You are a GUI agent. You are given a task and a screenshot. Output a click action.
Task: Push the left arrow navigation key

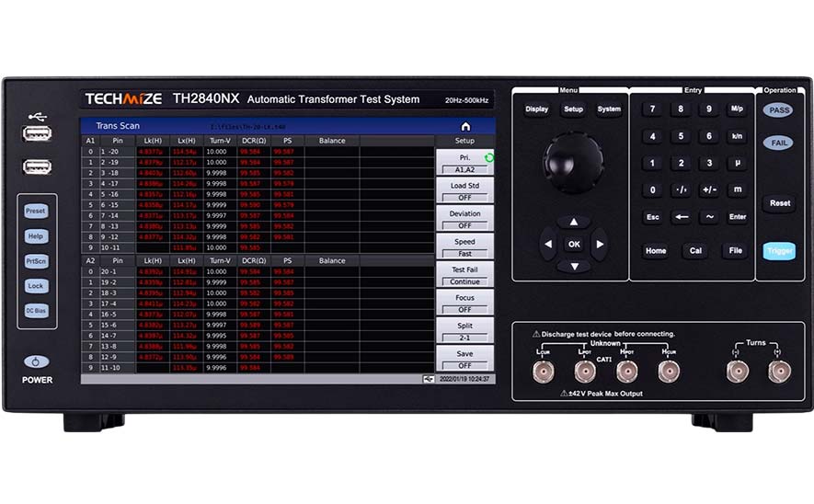[548, 244]
